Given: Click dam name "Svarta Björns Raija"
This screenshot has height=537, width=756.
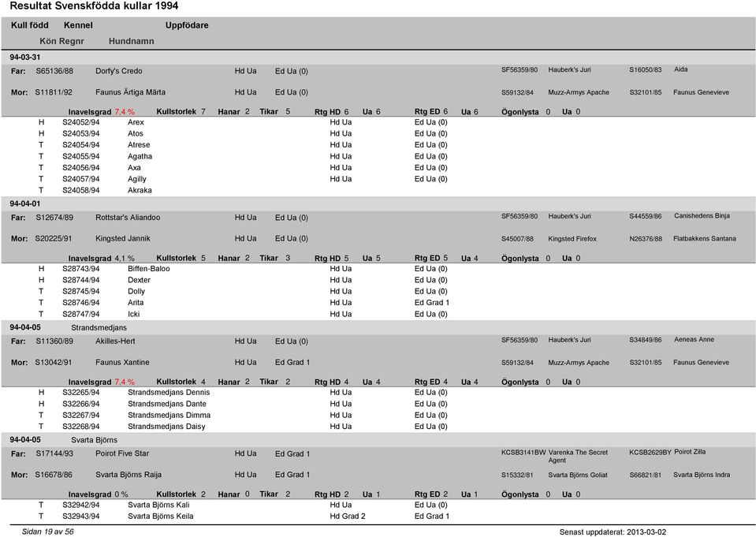Looking at the screenshot, I should click(128, 475).
